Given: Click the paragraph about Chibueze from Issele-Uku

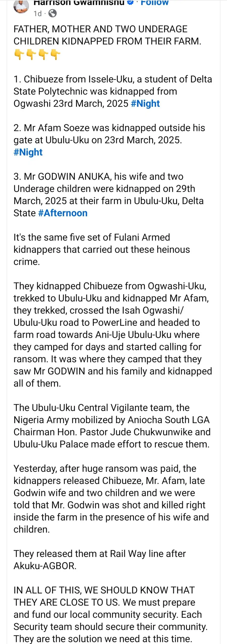Looking at the screenshot, I should 113,91.
